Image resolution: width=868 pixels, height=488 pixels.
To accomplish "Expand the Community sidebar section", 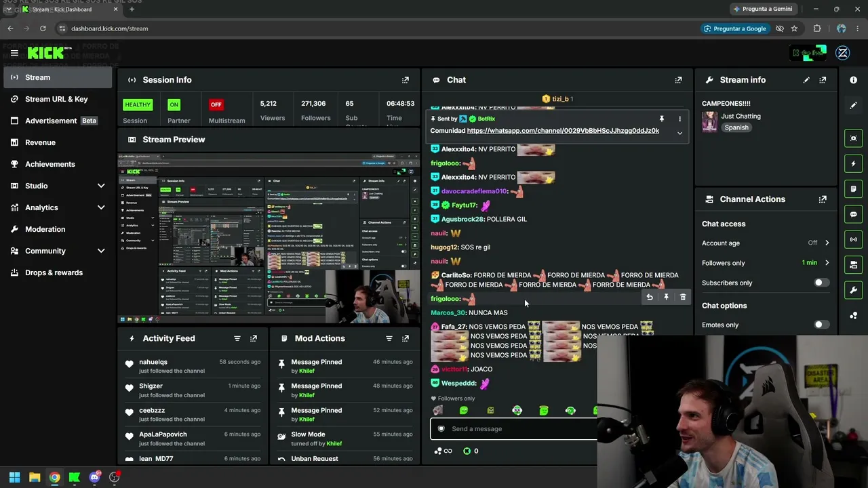I will pyautogui.click(x=101, y=251).
